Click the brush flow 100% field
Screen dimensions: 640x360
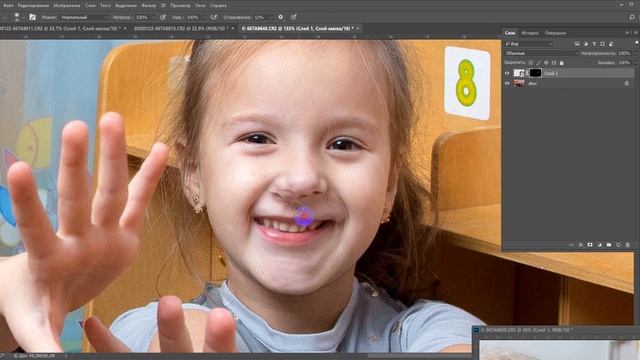[x=193, y=18]
